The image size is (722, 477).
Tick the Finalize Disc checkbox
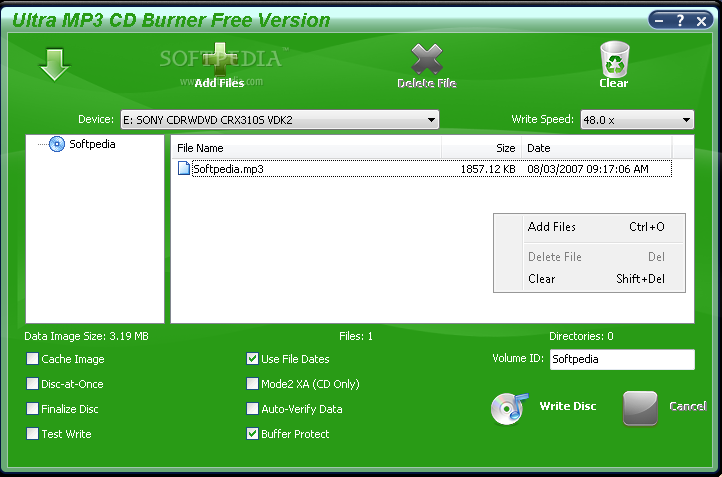click(x=32, y=408)
